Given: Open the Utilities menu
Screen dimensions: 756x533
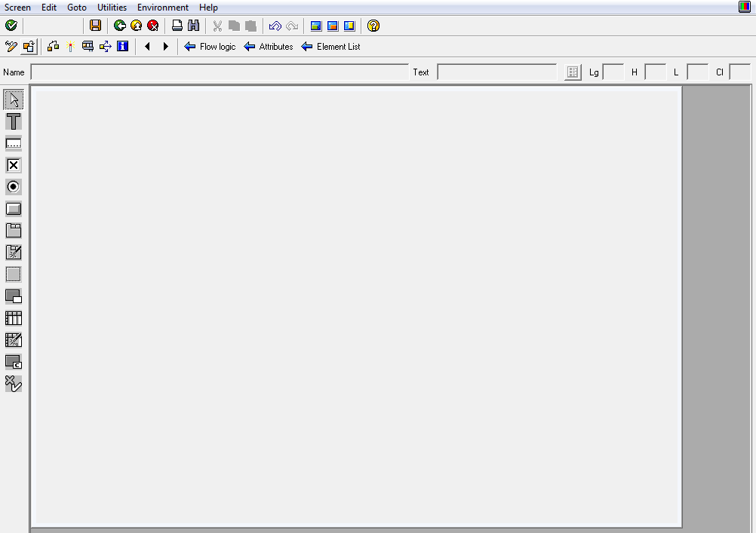Looking at the screenshot, I should click(x=112, y=8).
